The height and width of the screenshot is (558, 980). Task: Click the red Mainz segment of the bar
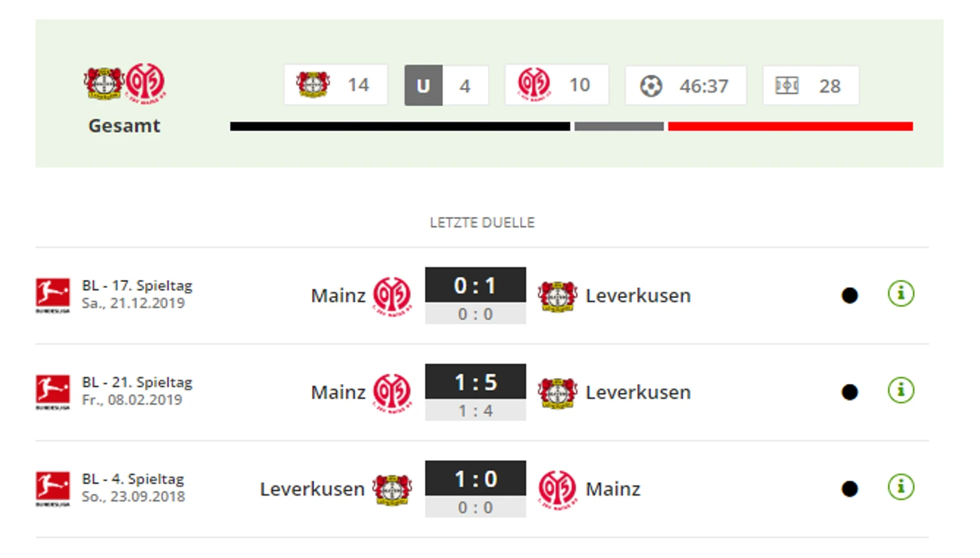pyautogui.click(x=790, y=126)
